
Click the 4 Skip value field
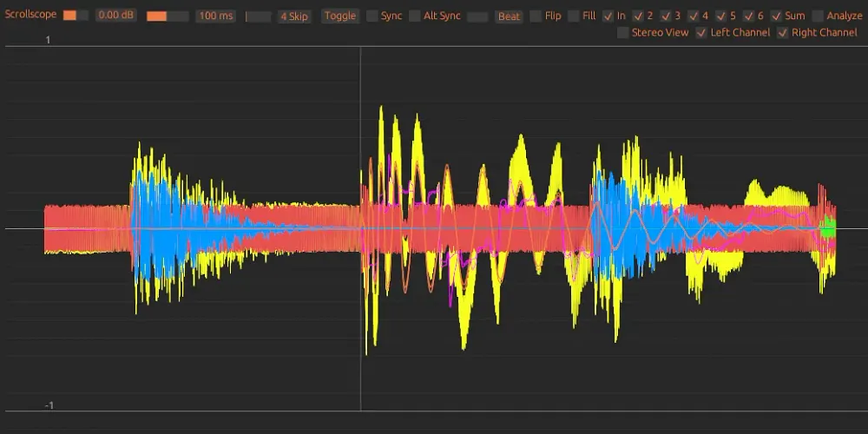(x=294, y=16)
